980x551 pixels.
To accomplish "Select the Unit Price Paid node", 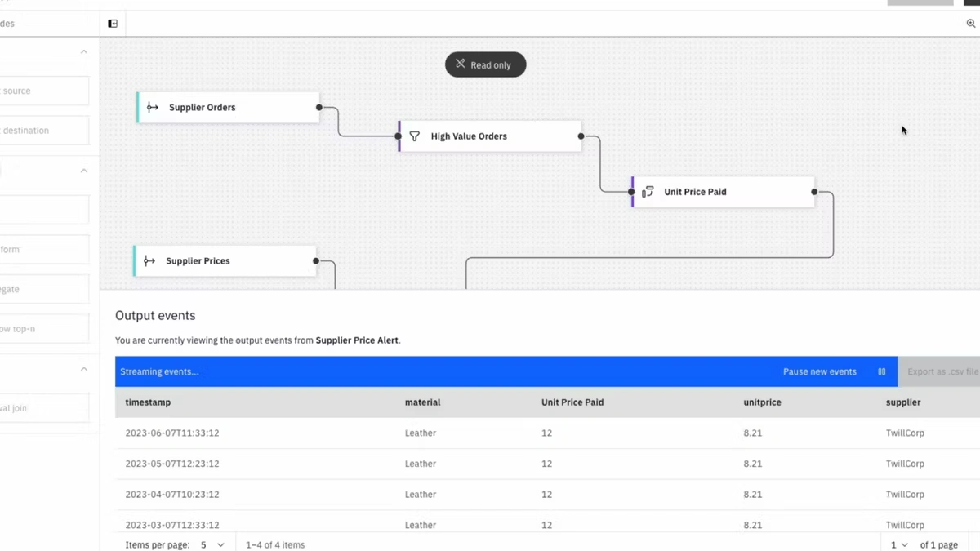I will click(x=723, y=192).
